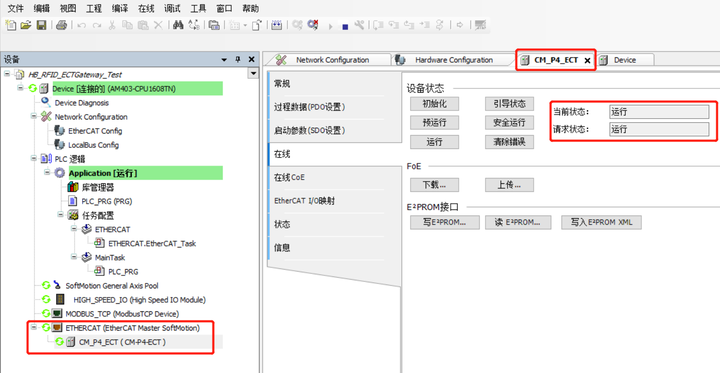720x373 pixels.
Task: Click the Open project folder icon
Action: pyautogui.click(x=26, y=25)
